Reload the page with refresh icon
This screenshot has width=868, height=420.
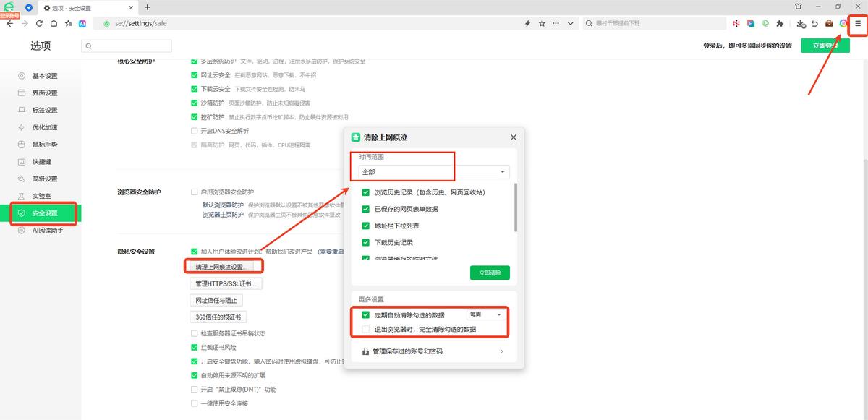(40, 23)
